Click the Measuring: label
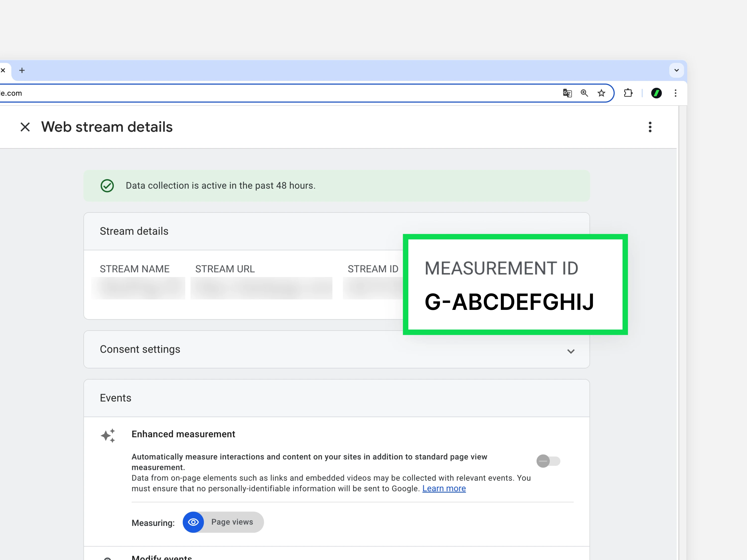Viewport: 747px width, 560px height. point(153,523)
